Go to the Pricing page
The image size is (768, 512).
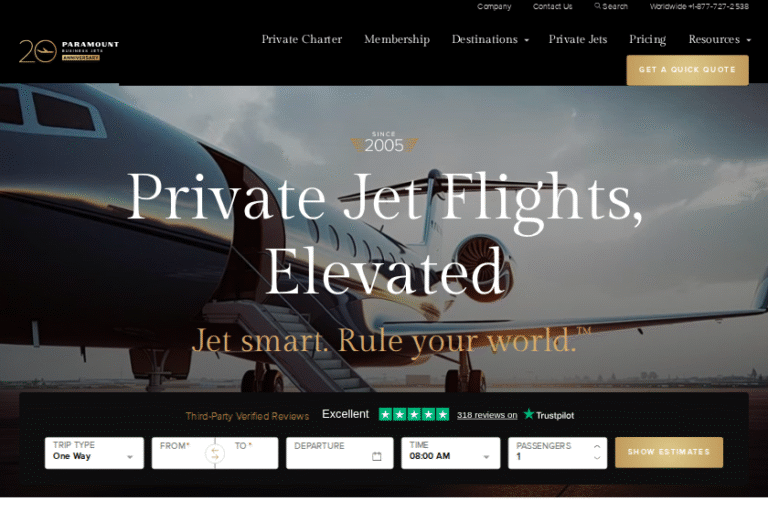[648, 39]
